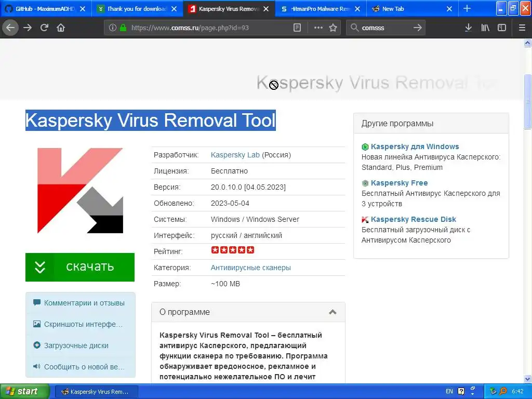532x399 pixels.
Task: Open Сообщить о новой версии link
Action: click(84, 367)
